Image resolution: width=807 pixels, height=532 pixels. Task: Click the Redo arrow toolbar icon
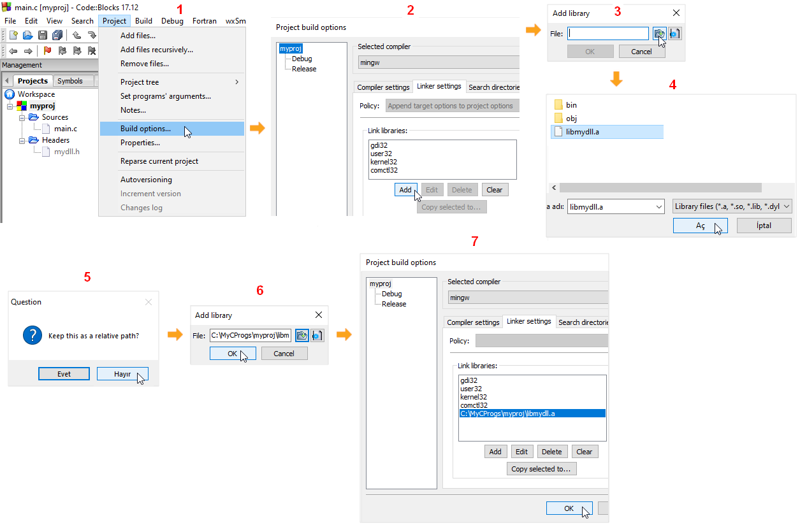[x=91, y=35]
